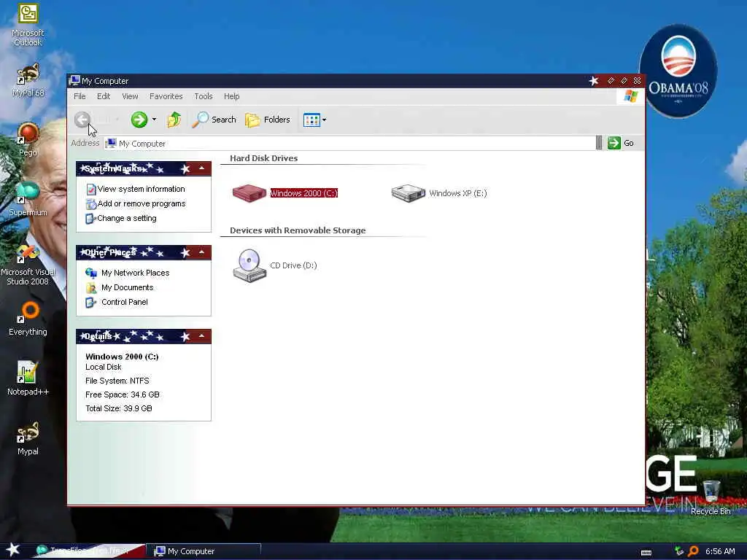Click View system information link
Viewport: 747px width, 560px height.
[141, 189]
